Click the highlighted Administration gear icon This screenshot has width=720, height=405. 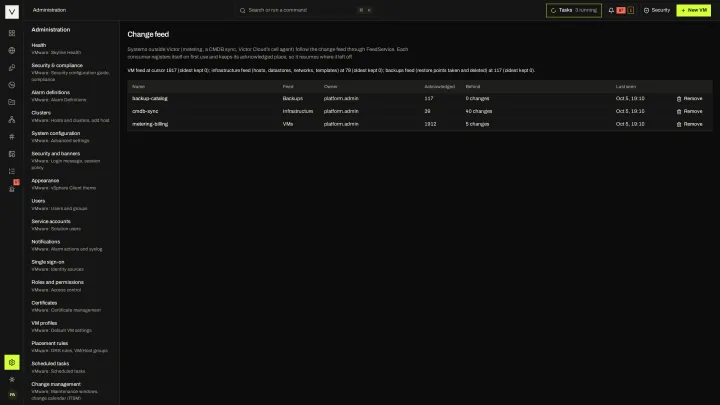coord(12,362)
